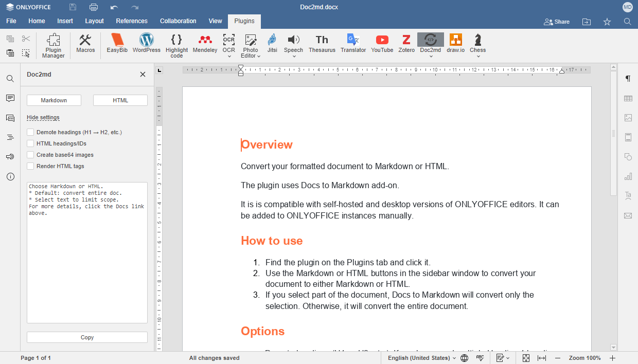Image resolution: width=638 pixels, height=364 pixels.
Task: Close the Doc2md panel
Action: (143, 75)
